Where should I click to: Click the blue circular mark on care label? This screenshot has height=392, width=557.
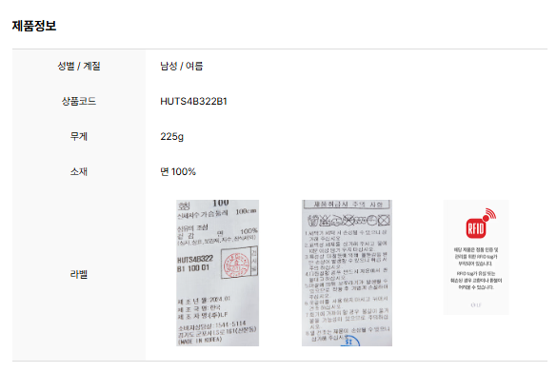[x=349, y=342]
